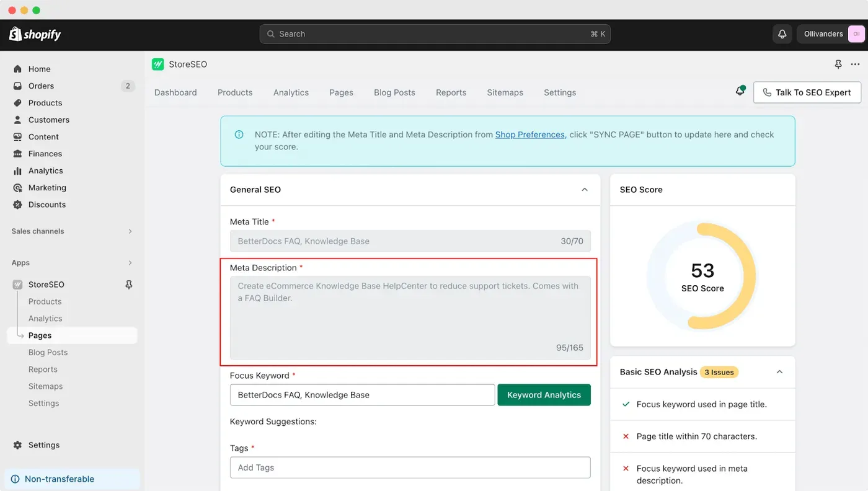868x491 pixels.
Task: Click the orders count badge showing 2
Action: [x=128, y=86]
